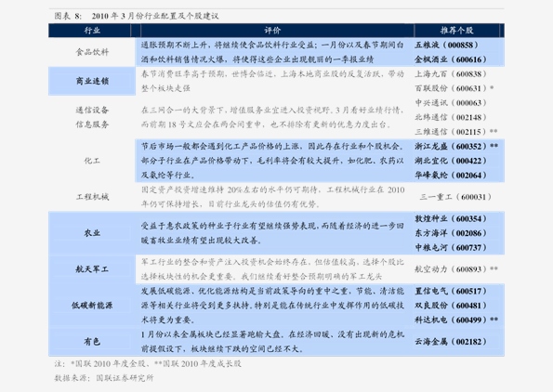Select the 食品饮料 industry cell
This screenshot has height=392, width=553.
[92, 52]
